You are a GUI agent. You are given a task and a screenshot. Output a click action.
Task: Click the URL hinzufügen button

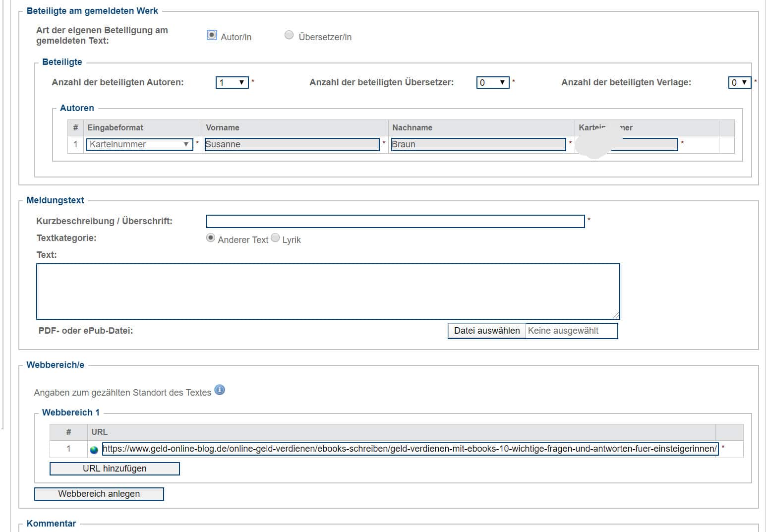[115, 469]
